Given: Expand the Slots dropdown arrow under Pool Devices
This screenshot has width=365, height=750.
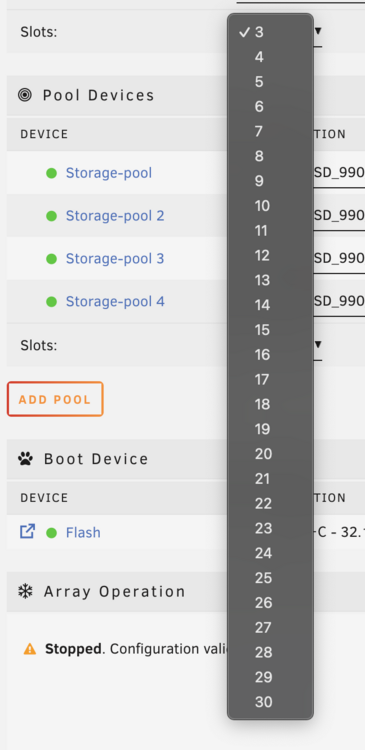Looking at the screenshot, I should (318, 344).
